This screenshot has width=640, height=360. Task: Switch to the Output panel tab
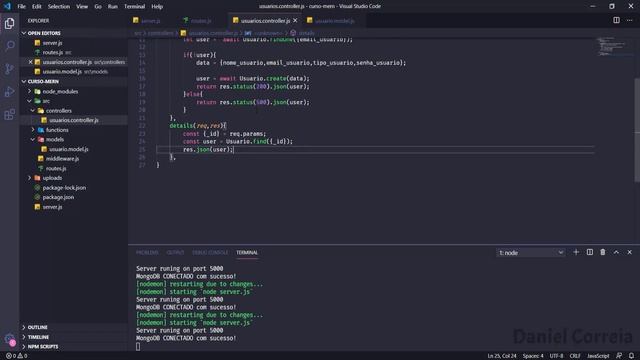[x=175, y=253]
